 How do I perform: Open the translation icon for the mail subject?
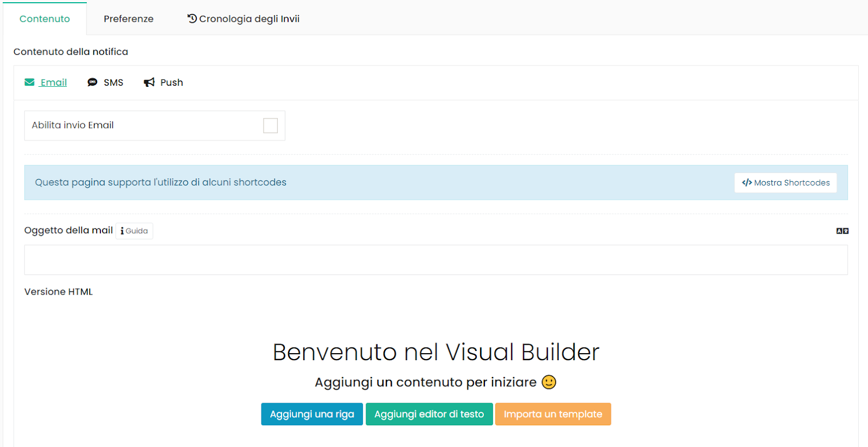[842, 231]
